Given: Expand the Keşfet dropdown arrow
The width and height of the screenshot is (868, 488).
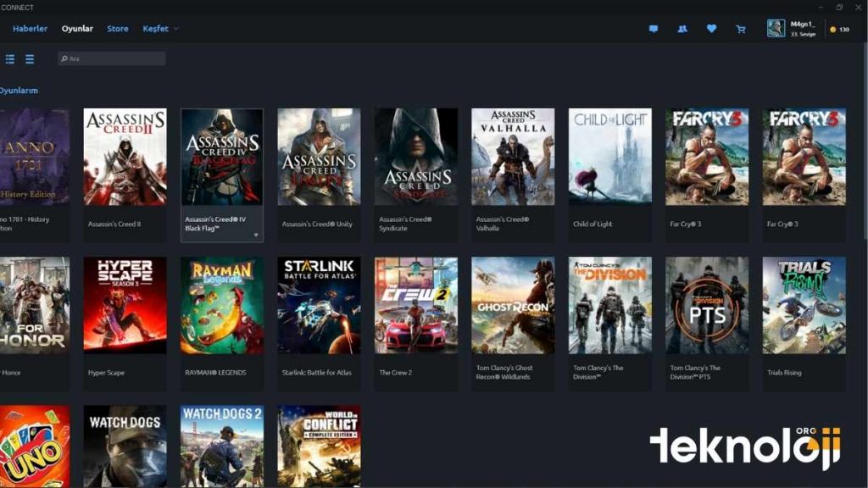Looking at the screenshot, I should pos(176,29).
